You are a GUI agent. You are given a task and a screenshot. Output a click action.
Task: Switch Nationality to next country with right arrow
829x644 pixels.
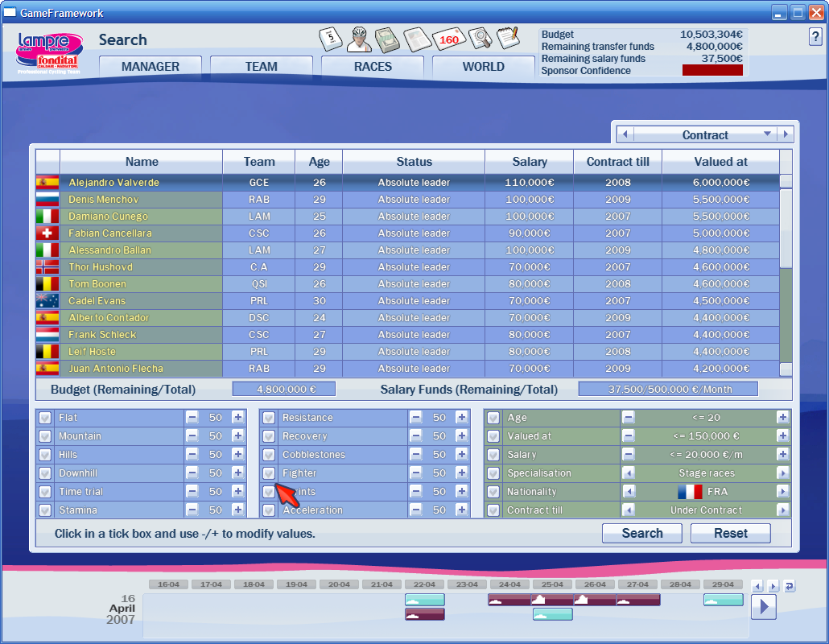(x=782, y=492)
